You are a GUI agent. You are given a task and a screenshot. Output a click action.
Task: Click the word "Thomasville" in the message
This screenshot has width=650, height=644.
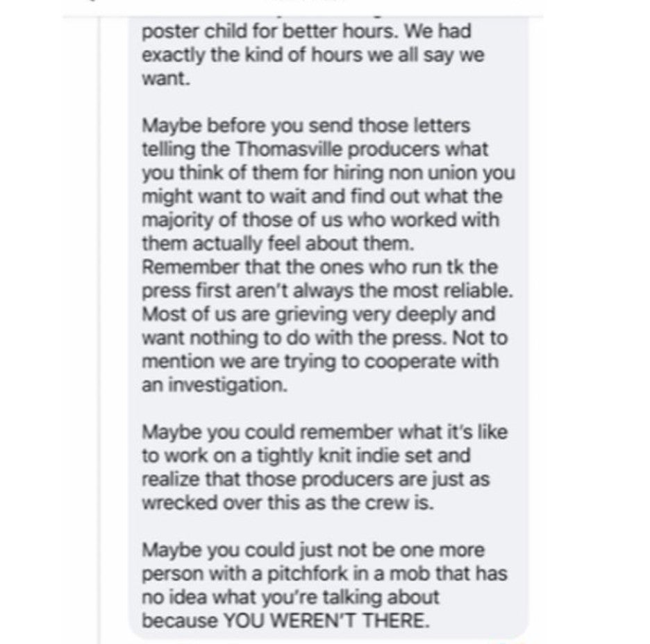tap(289, 149)
